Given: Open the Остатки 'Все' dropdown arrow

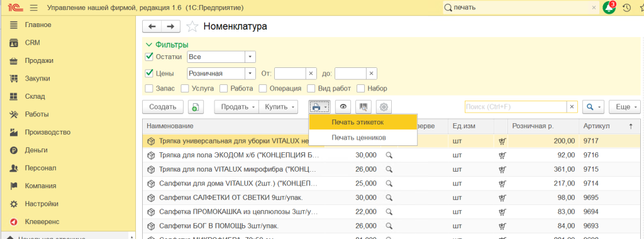Looking at the screenshot, I should (250, 57).
